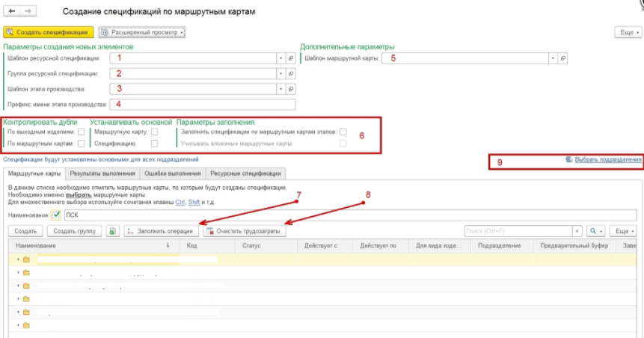Open the Группа ресурсной спецификации item icon
The image size is (644, 338).
coord(291,73)
